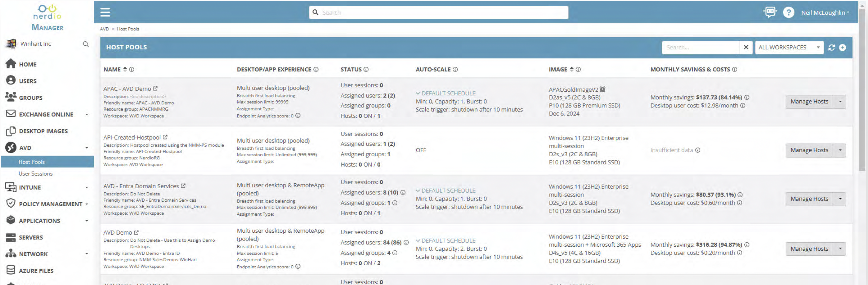The height and width of the screenshot is (285, 868).
Task: Show info for $137.73 monthly savings
Action: tap(747, 97)
